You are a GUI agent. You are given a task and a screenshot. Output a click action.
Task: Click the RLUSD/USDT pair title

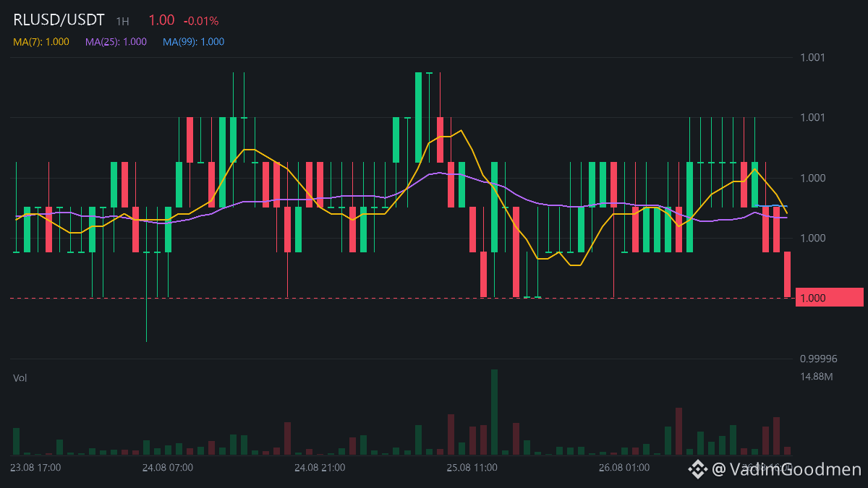tap(59, 20)
